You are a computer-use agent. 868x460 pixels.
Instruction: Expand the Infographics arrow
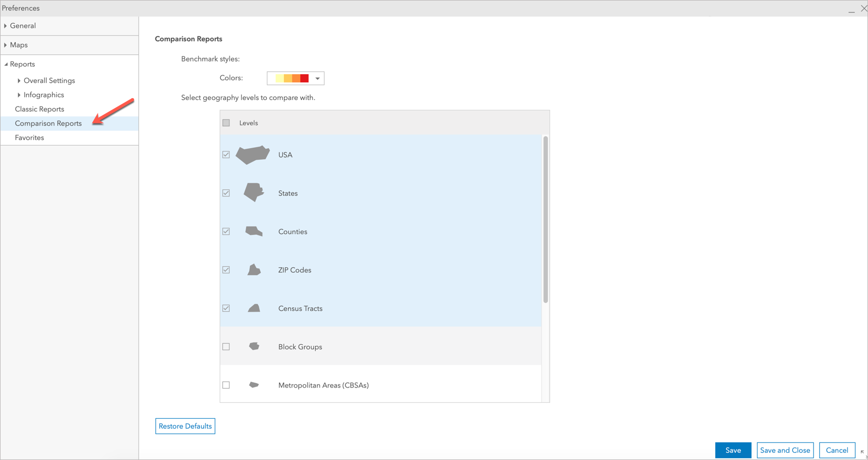pos(19,95)
